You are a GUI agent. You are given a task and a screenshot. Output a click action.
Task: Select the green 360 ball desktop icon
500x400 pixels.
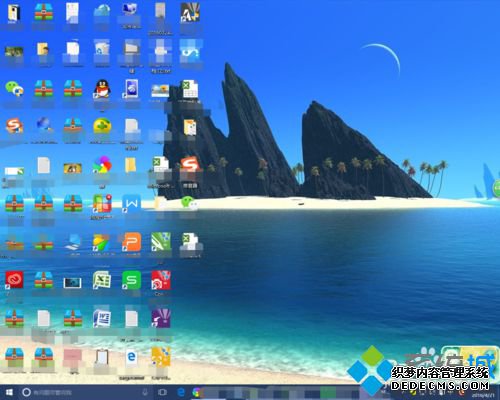pyautogui.click(x=102, y=127)
